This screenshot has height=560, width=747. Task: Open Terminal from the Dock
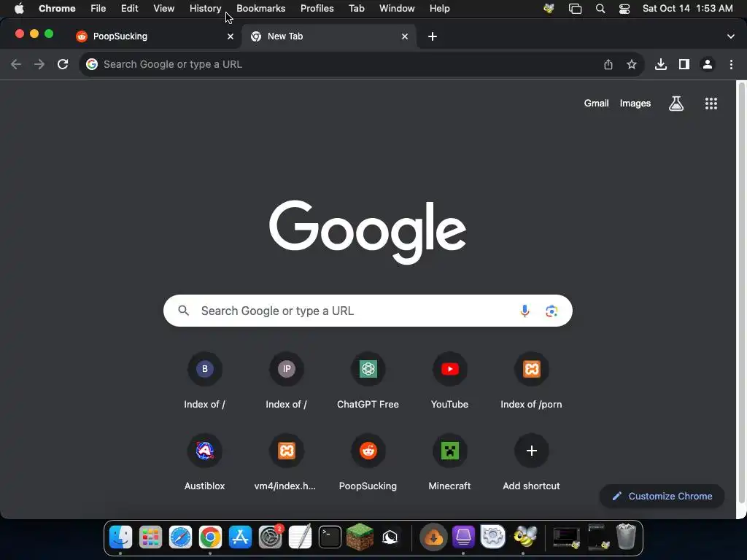tap(330, 537)
